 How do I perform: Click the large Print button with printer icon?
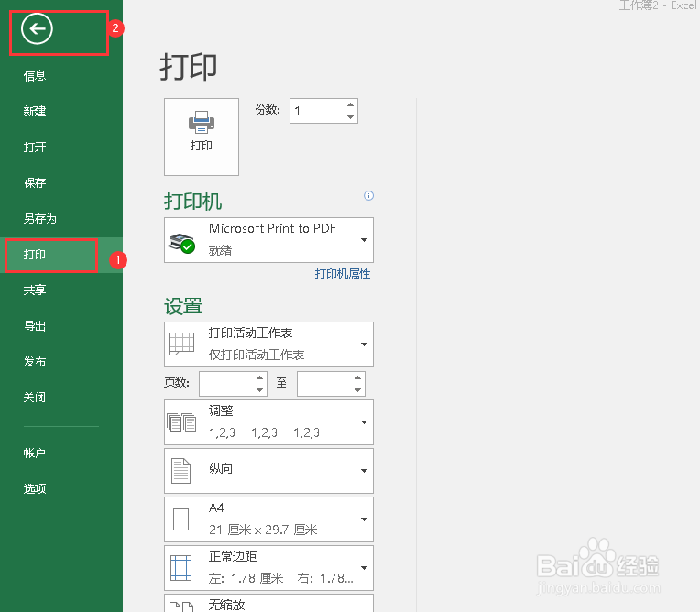coord(202,137)
